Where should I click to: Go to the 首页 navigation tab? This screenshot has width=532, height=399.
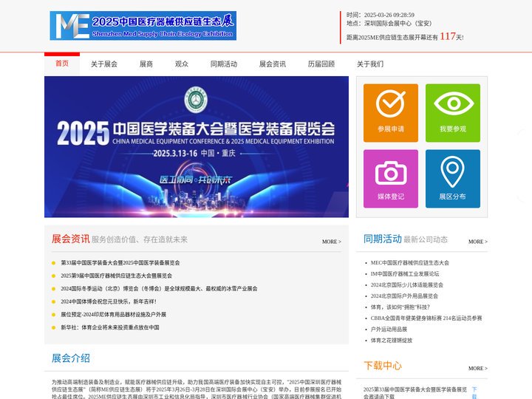[62, 64]
